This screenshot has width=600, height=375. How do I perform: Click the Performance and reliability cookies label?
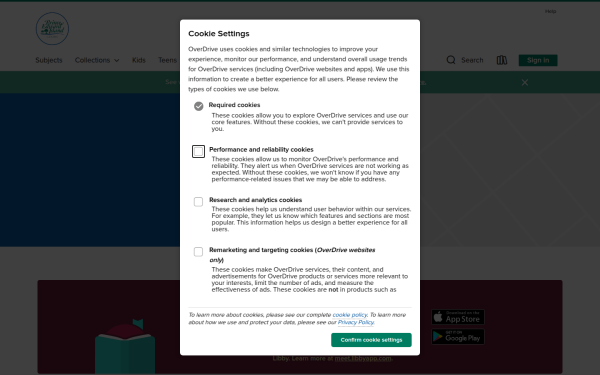[x=261, y=150]
